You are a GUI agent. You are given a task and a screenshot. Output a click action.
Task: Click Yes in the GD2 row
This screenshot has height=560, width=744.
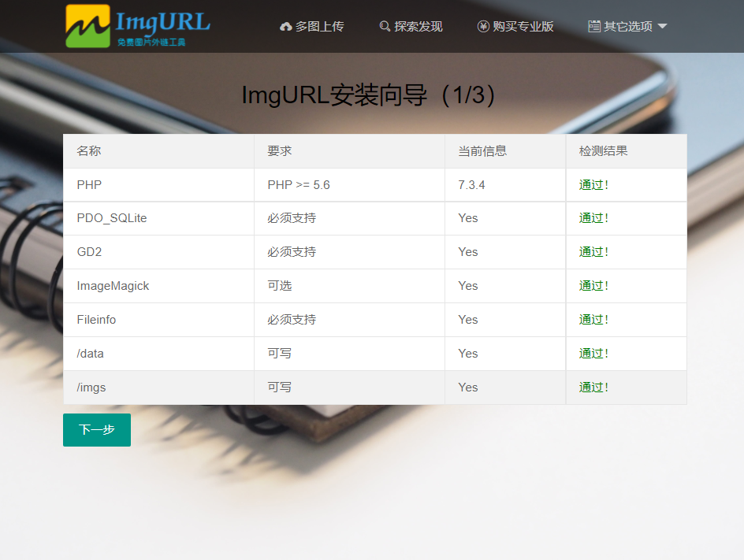[x=468, y=252]
